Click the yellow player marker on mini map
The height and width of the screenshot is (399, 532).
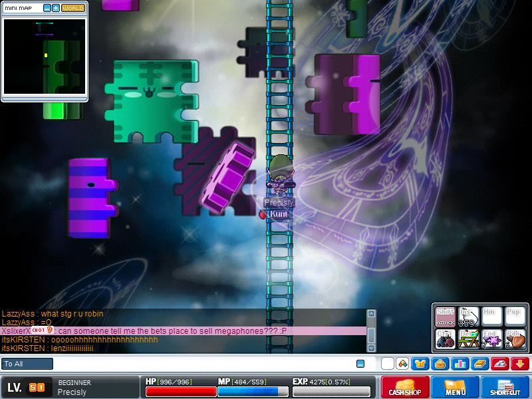point(46,55)
